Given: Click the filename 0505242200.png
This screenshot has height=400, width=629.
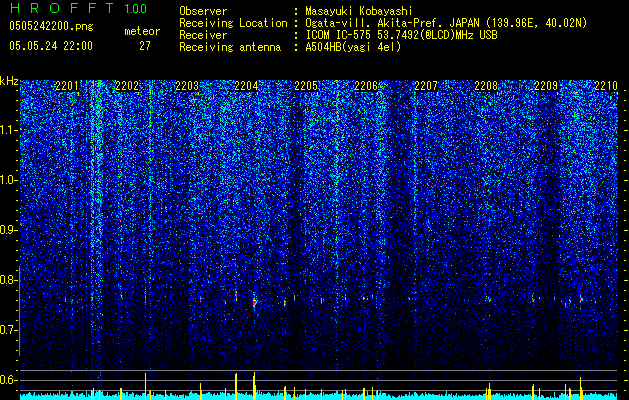Looking at the screenshot, I should point(51,26).
